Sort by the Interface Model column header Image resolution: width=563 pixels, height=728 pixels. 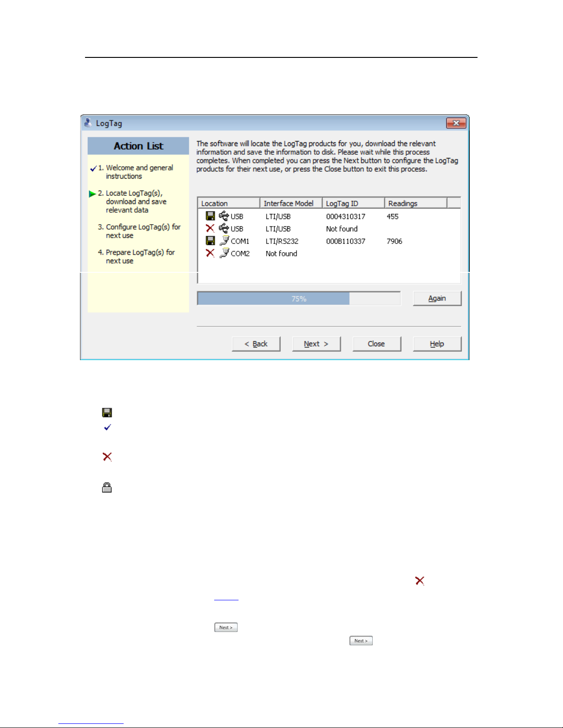291,203
